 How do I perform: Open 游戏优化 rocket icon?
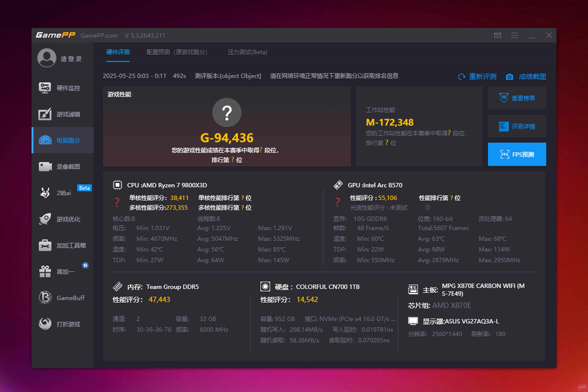[x=45, y=219]
